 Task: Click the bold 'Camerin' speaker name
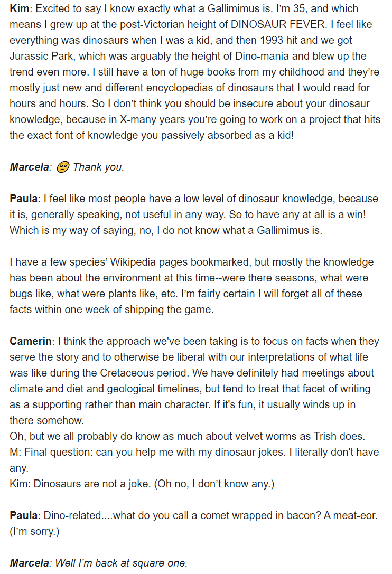31,341
